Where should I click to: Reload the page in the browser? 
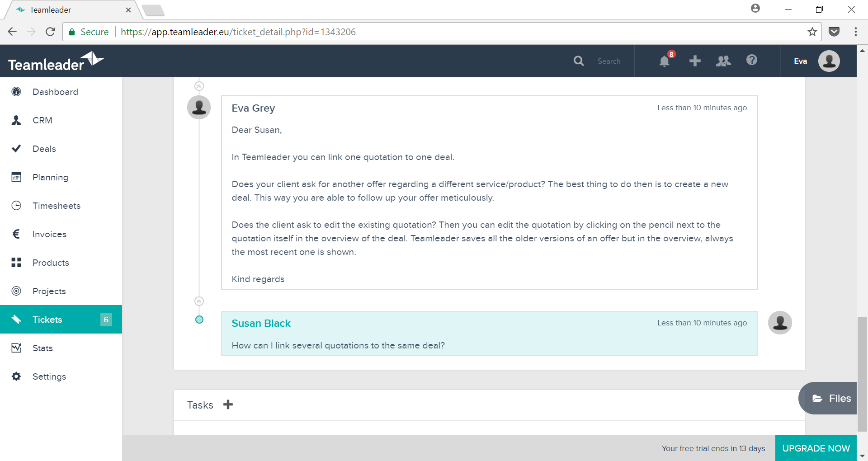click(x=50, y=32)
